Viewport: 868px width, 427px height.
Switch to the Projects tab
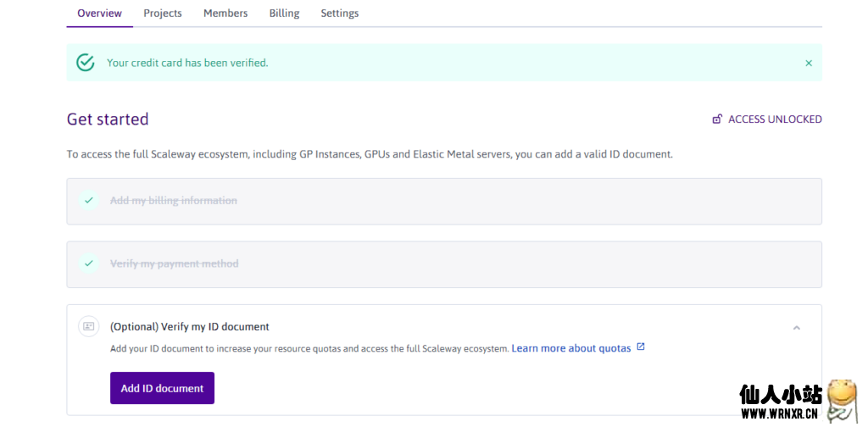click(163, 14)
